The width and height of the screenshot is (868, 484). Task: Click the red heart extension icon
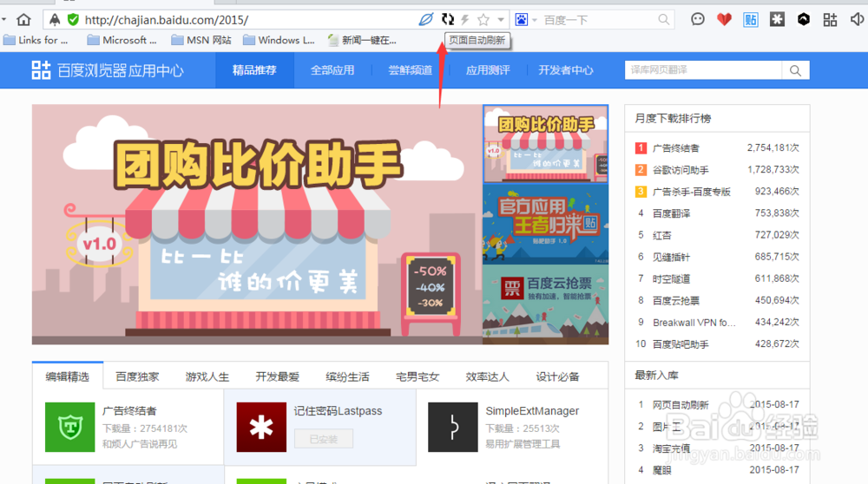pos(724,20)
